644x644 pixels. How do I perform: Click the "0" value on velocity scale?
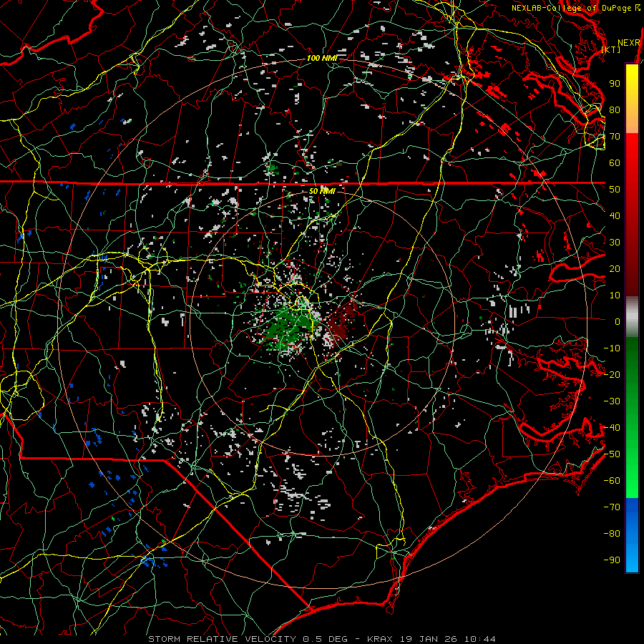point(618,321)
